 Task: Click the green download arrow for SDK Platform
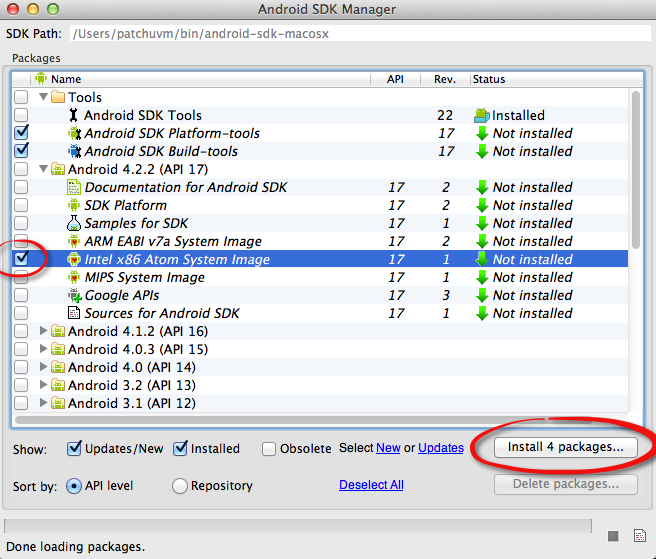(482, 205)
